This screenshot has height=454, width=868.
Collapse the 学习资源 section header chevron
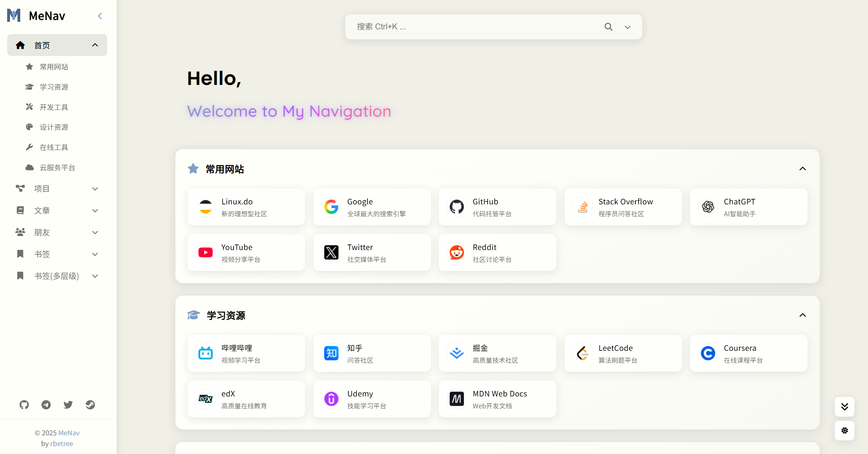(802, 315)
